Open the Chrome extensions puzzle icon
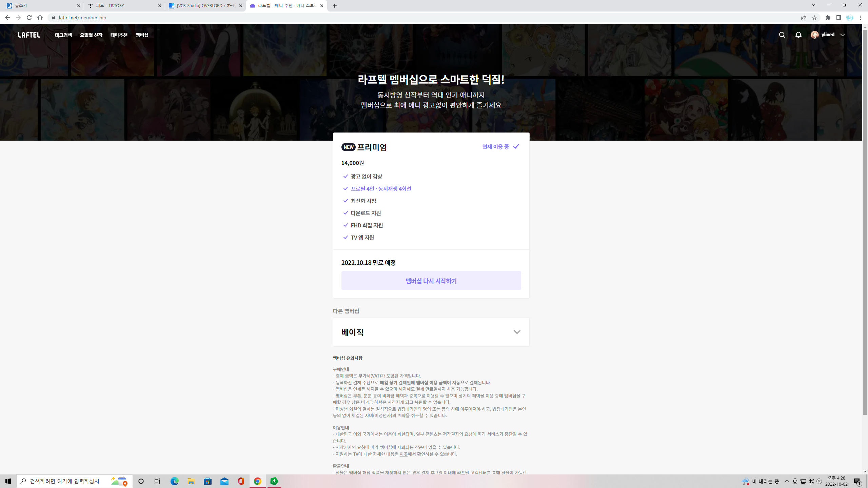Viewport: 868px width, 488px height. point(828,18)
